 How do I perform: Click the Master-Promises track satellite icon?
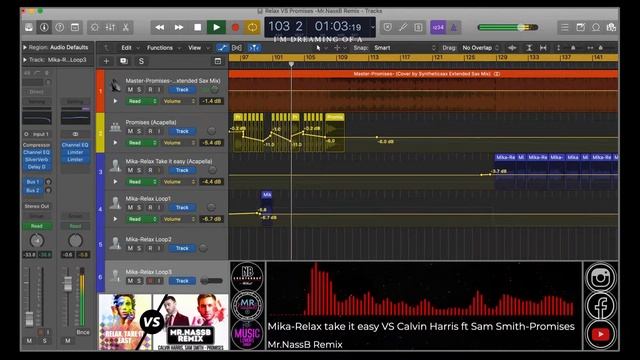(116, 85)
